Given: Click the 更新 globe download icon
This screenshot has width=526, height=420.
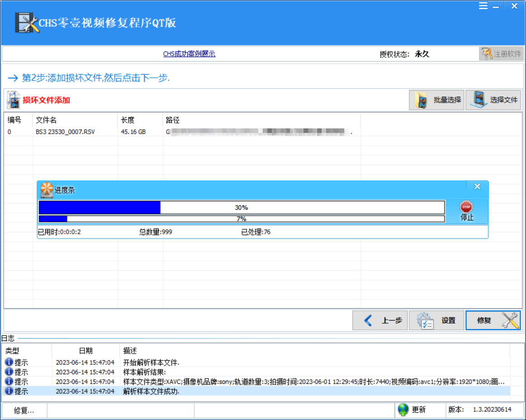Looking at the screenshot, I should pyautogui.click(x=403, y=410).
